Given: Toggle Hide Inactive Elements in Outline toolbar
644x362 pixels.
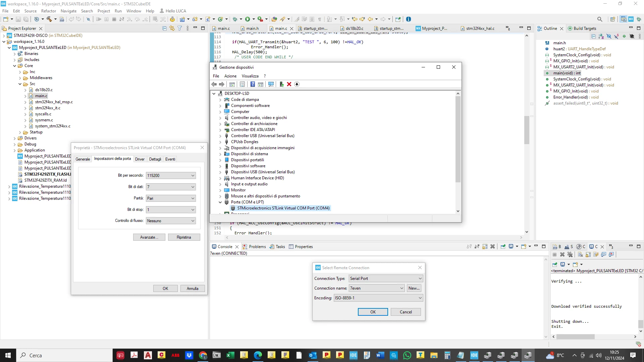Looking at the screenshot, I should coord(632,36).
